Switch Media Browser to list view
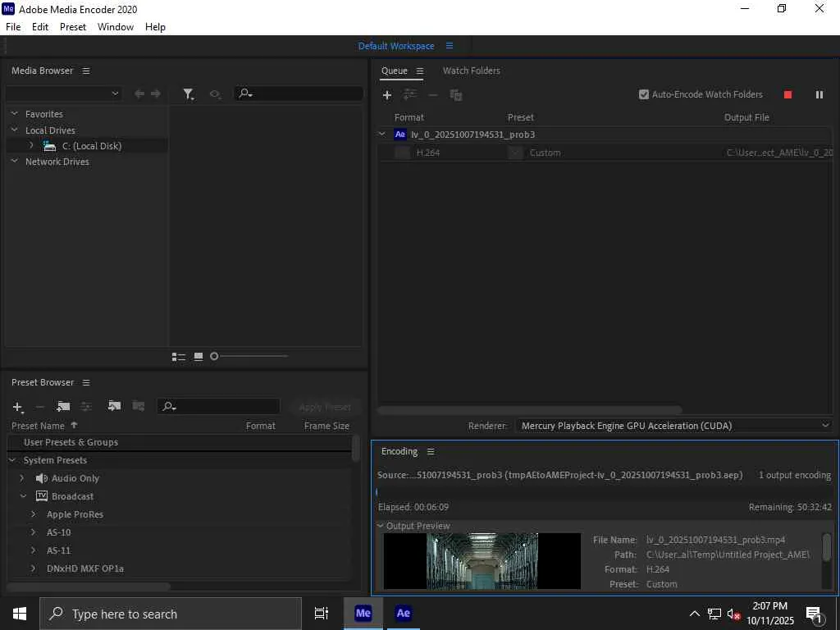This screenshot has height=630, width=840. pos(178,357)
